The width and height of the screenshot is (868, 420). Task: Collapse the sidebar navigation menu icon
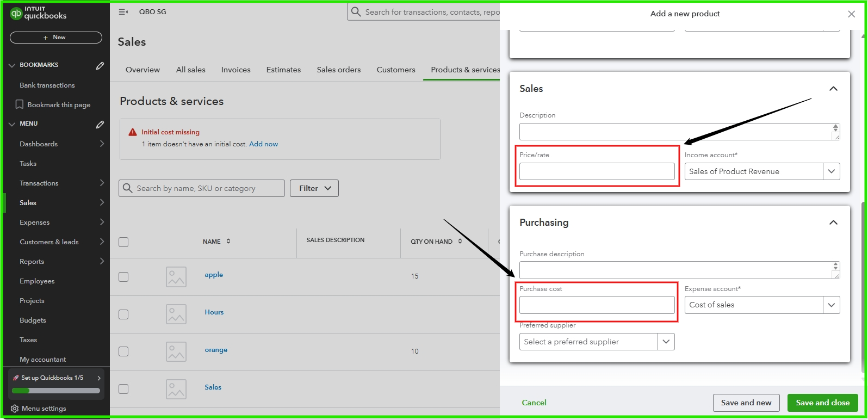pos(123,12)
